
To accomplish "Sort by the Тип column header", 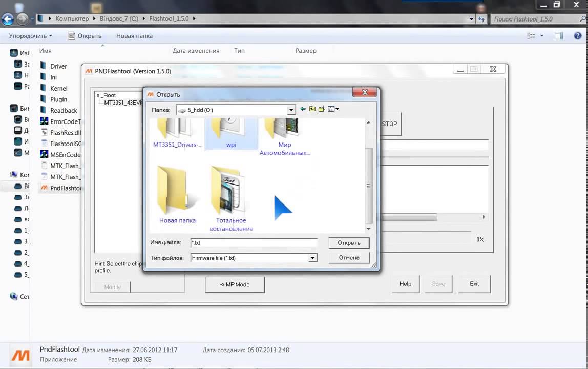I will click(x=239, y=51).
